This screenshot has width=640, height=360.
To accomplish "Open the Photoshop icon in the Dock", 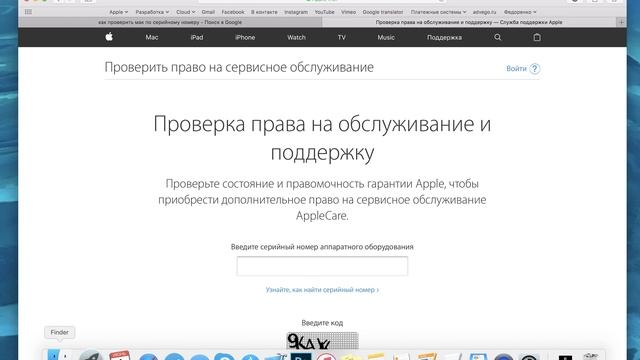I will (x=301, y=356).
